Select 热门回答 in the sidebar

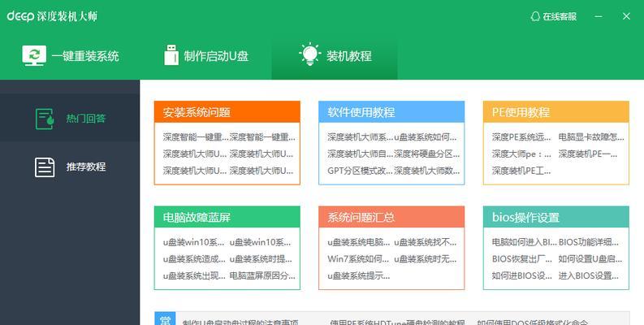tap(70, 119)
